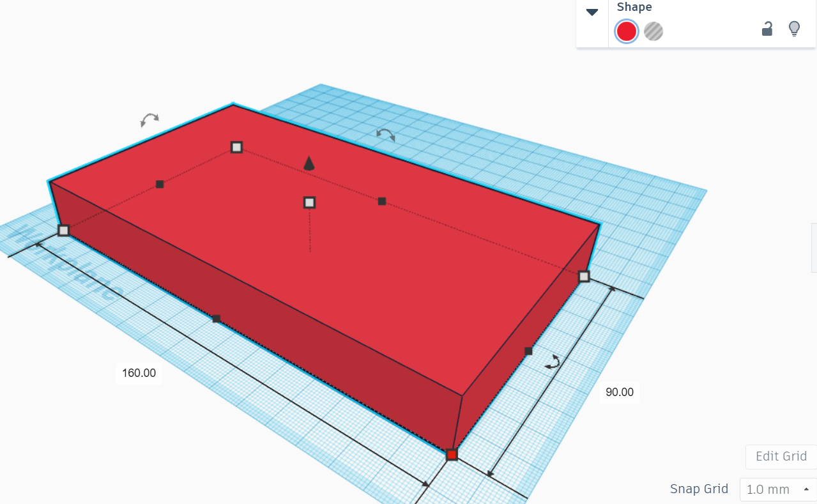Lock the selected shape with the padlock icon
This screenshot has width=817, height=504.
[767, 29]
